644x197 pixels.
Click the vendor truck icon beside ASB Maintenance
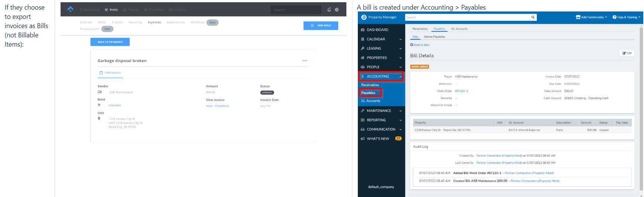(99, 92)
